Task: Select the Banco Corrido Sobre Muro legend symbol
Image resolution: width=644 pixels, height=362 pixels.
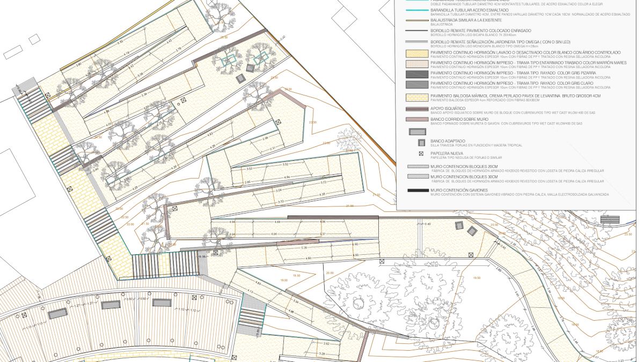Action: pos(413,119)
